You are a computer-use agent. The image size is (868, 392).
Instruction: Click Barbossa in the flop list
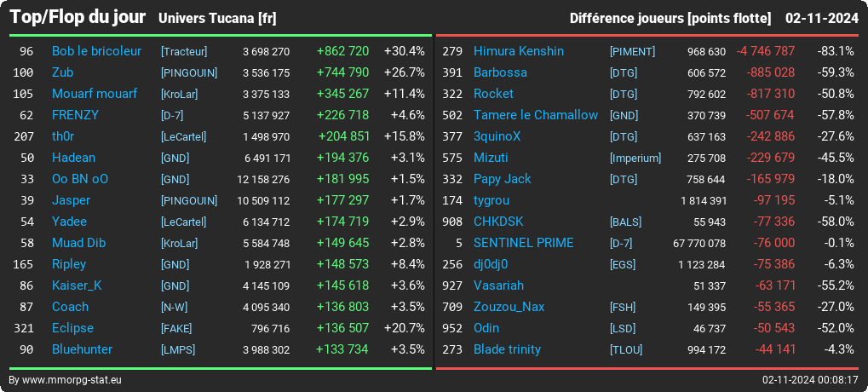click(500, 72)
